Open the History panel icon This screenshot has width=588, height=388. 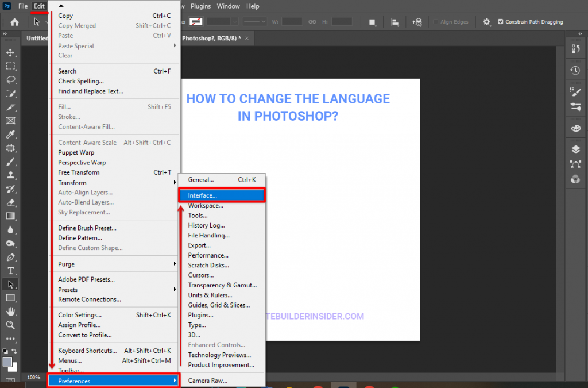point(575,70)
